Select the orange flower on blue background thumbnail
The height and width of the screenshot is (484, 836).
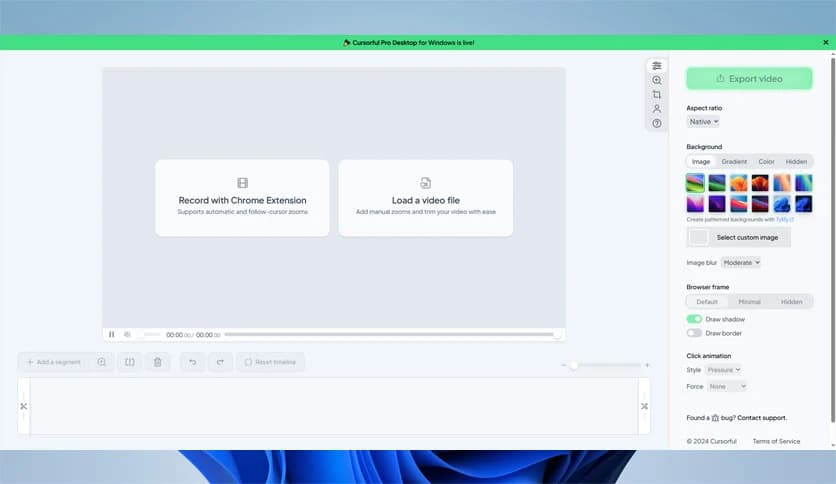tap(738, 183)
